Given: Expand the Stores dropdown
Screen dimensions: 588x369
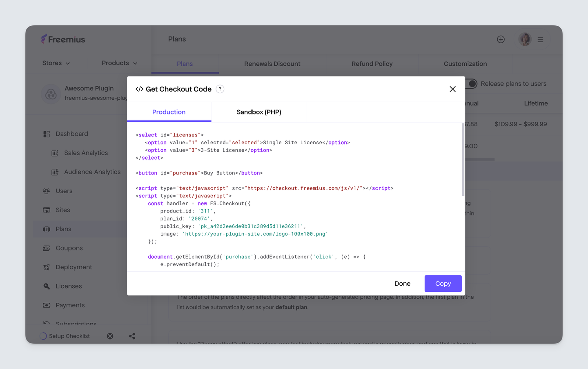Looking at the screenshot, I should (56, 63).
